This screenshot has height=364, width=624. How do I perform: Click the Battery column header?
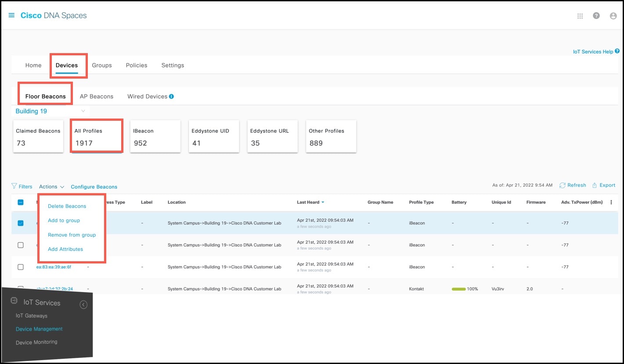[459, 202]
